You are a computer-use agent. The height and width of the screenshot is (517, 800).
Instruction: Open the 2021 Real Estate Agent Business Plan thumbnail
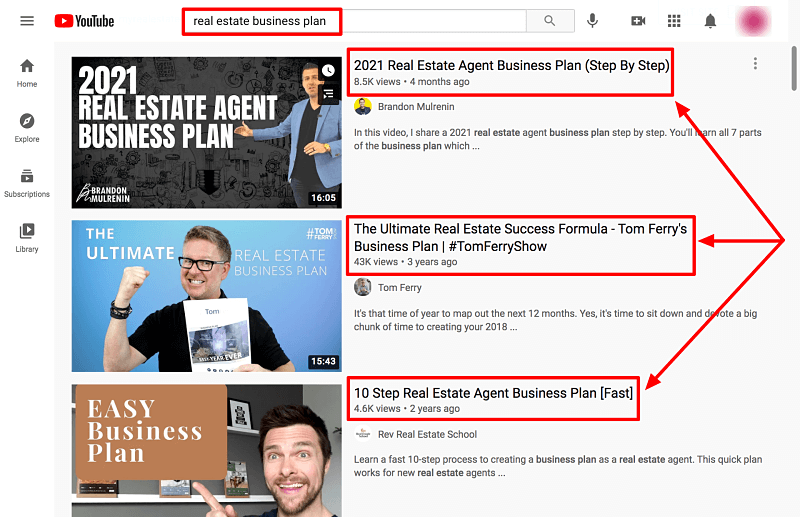click(x=207, y=132)
